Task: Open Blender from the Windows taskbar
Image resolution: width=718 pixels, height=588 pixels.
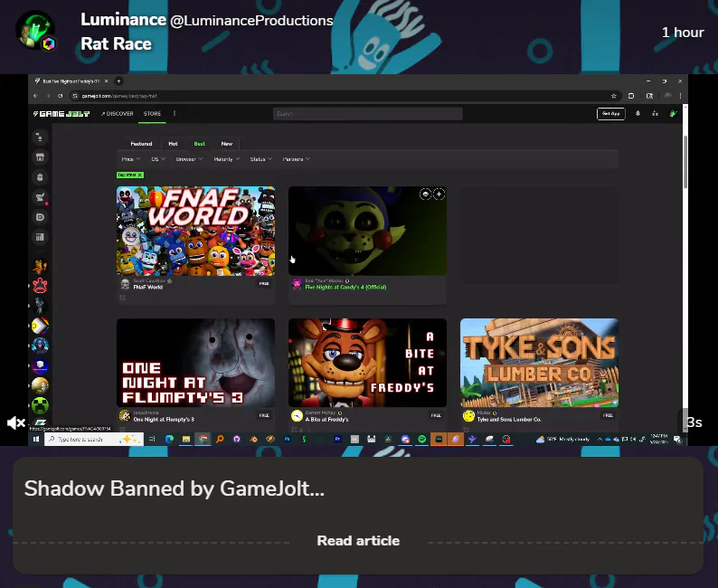Action: pyautogui.click(x=253, y=439)
